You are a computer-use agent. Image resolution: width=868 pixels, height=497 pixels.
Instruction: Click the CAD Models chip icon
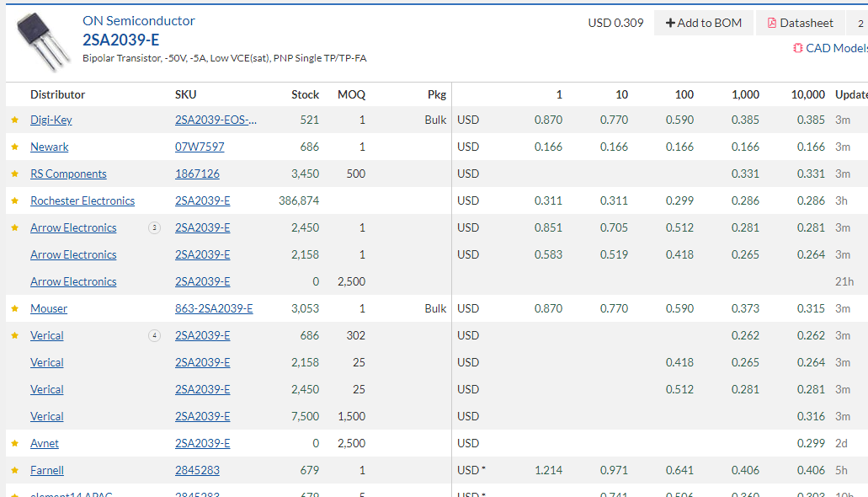797,48
